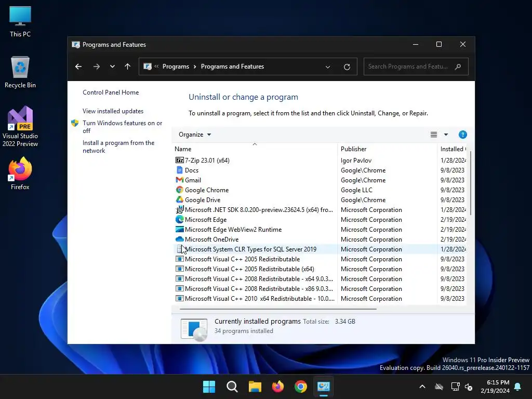This screenshot has height=399, width=532.
Task: Click Programs breadcrumb in address bar
Action: coord(176,66)
